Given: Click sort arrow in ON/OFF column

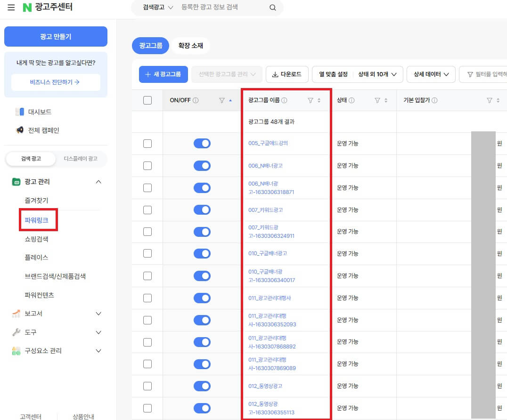Looking at the screenshot, I should click(230, 100).
